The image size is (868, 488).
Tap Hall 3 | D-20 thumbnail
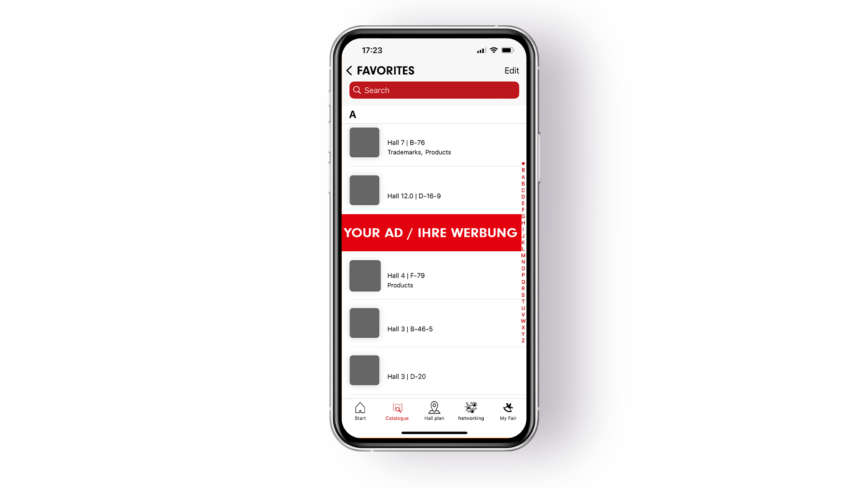[364, 370]
